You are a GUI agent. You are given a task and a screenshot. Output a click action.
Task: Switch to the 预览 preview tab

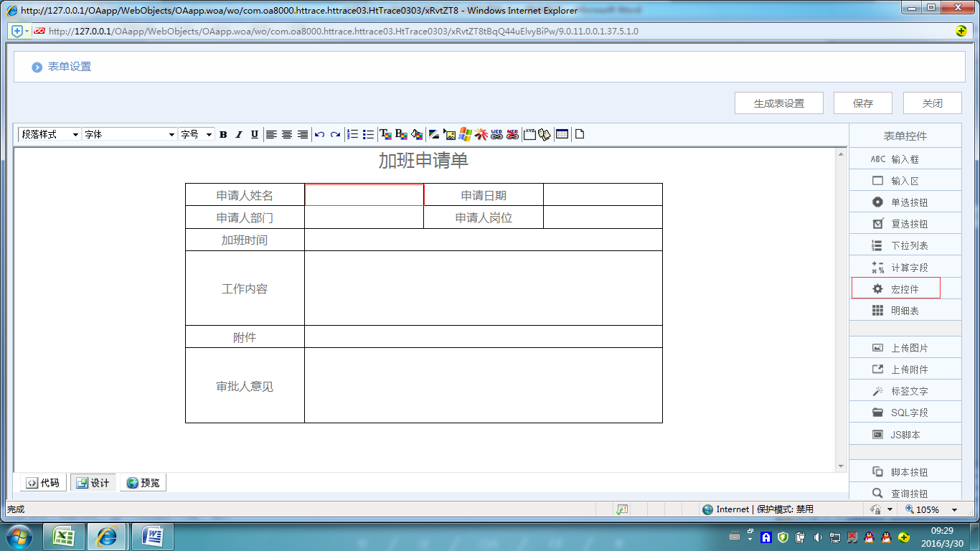click(x=143, y=483)
